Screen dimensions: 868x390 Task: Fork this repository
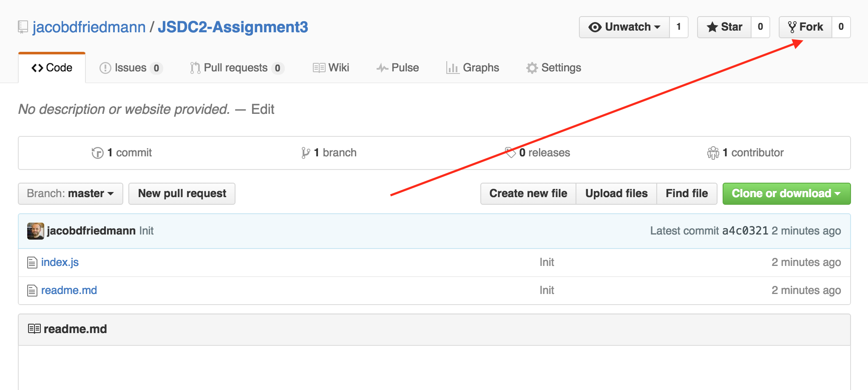tap(806, 27)
